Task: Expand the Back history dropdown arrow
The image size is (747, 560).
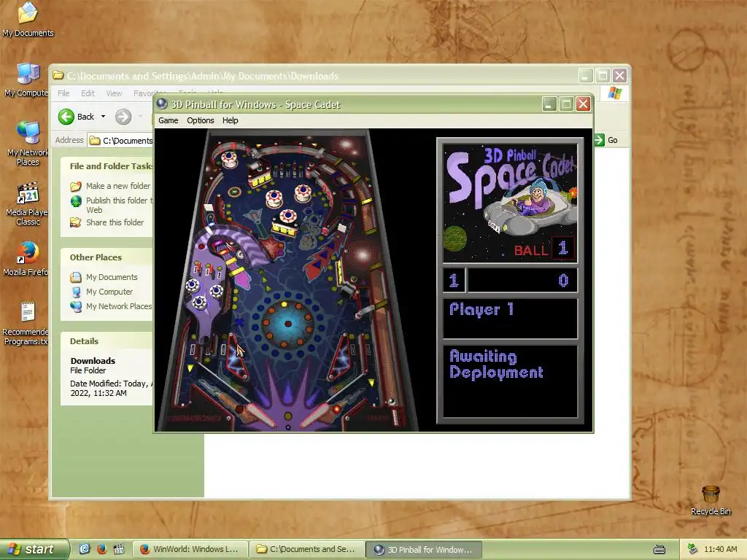Action: (x=104, y=117)
